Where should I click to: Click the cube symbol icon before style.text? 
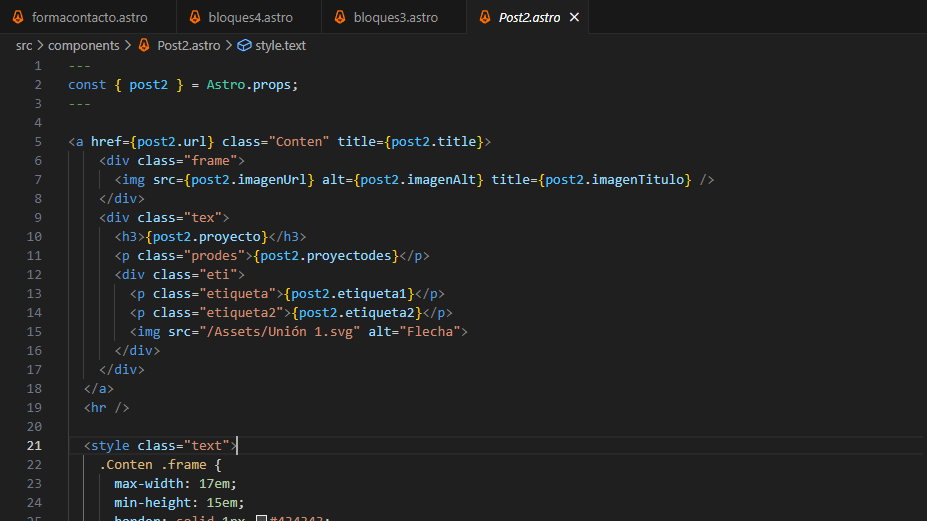(x=245, y=45)
